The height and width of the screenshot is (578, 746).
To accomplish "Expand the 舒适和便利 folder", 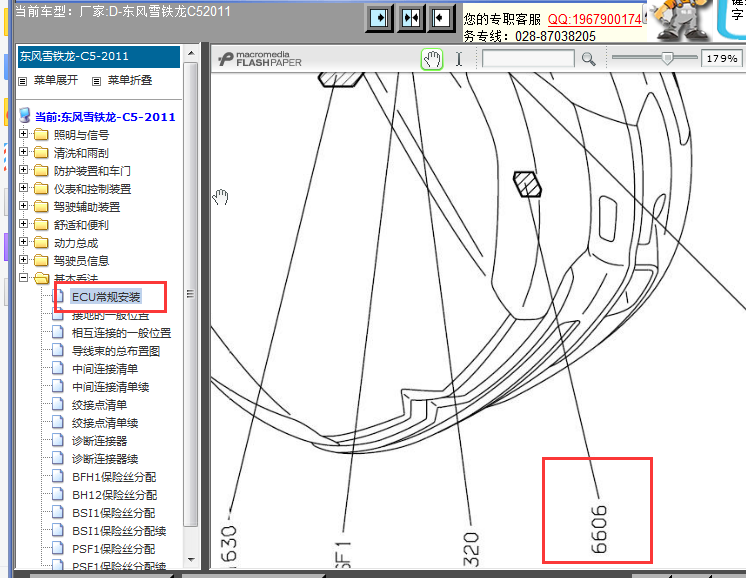I will pyautogui.click(x=23, y=224).
